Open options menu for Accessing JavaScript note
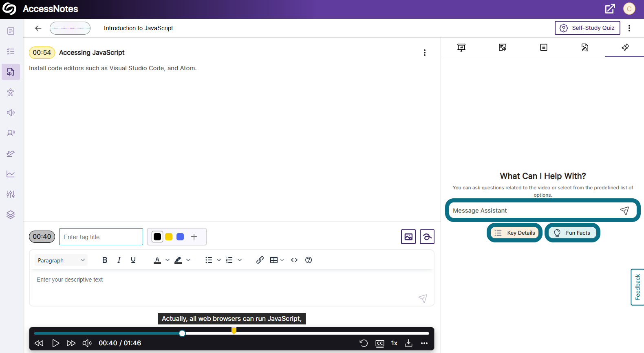Screen dimensions: 644x353 point(425,53)
